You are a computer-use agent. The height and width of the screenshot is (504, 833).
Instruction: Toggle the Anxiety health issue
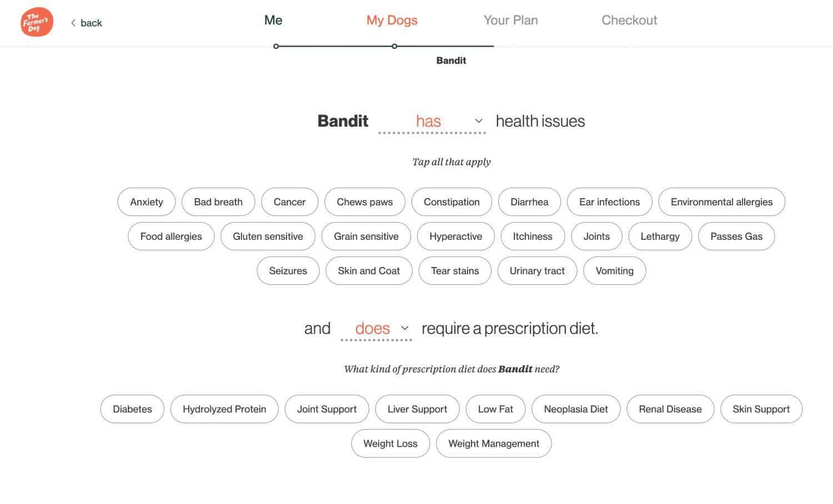(147, 202)
